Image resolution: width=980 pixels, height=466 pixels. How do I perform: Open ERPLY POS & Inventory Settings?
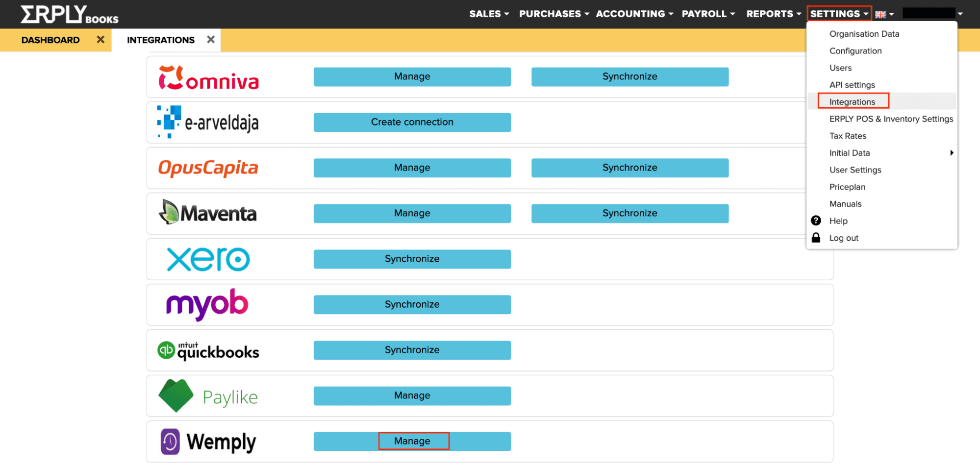click(x=891, y=119)
